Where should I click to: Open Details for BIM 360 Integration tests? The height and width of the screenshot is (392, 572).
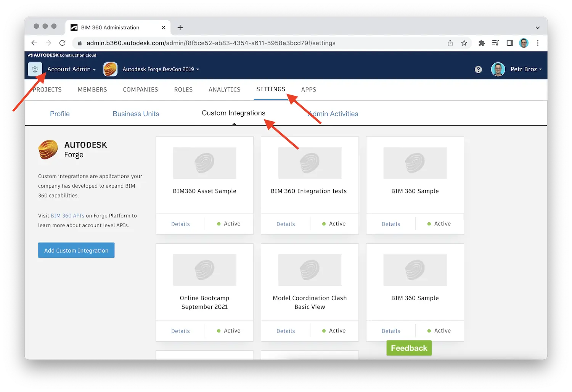pyautogui.click(x=286, y=224)
